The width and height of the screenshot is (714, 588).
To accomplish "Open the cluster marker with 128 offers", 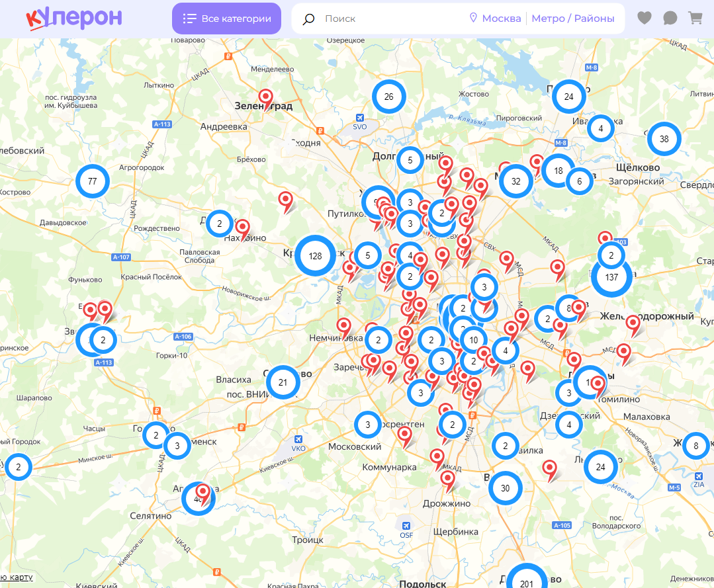I will click(x=315, y=256).
